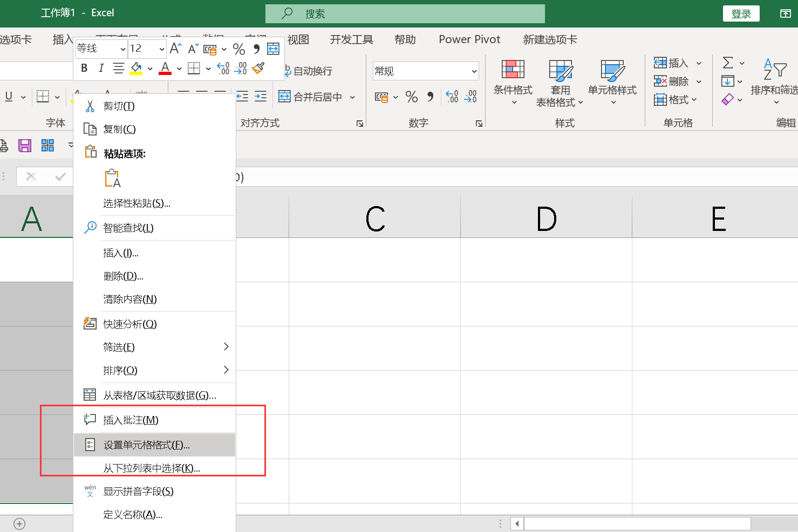Click 排序和筛选 button
The image size is (798, 532).
tap(775, 82)
